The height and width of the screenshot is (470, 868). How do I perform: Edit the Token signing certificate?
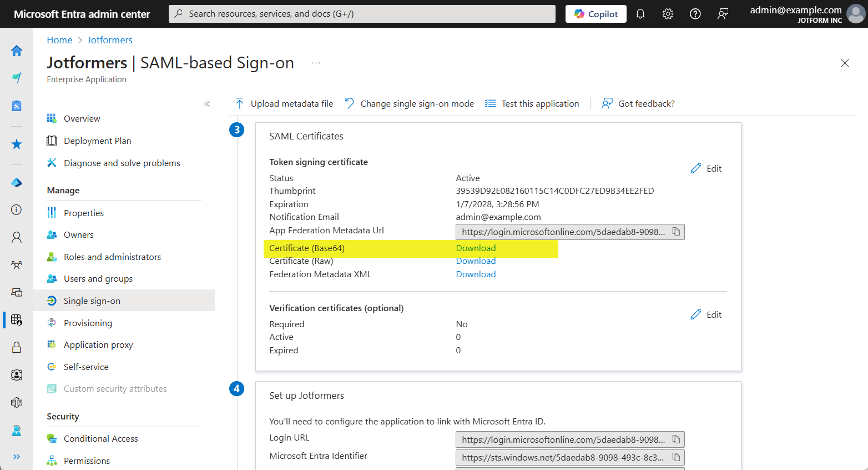(706, 168)
